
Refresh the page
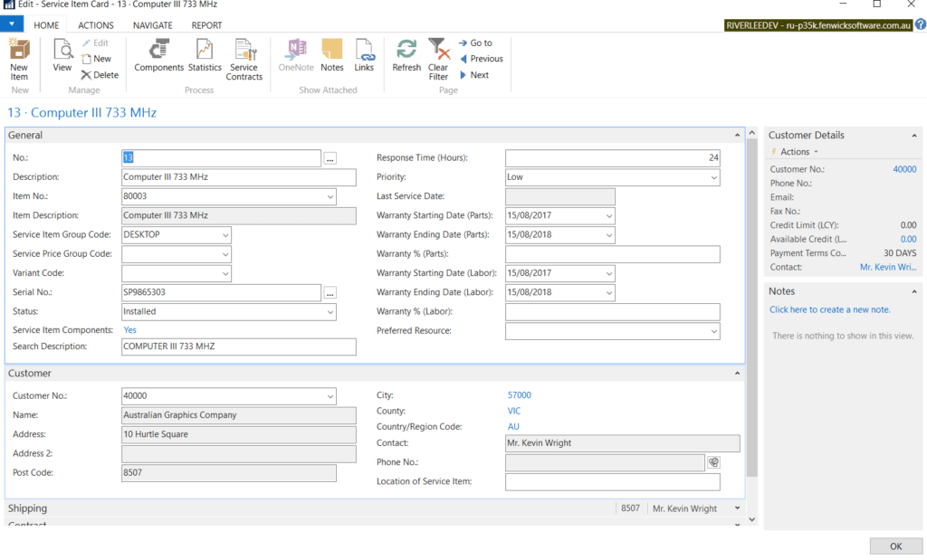coord(406,55)
